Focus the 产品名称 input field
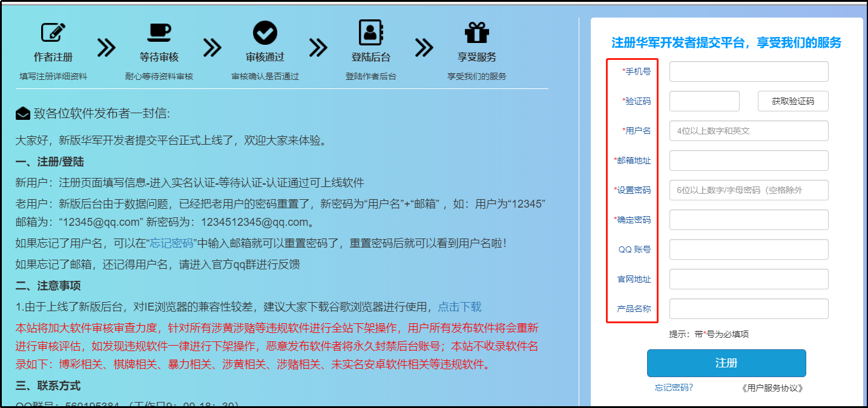Screen dimensions: 868x408 [x=749, y=309]
